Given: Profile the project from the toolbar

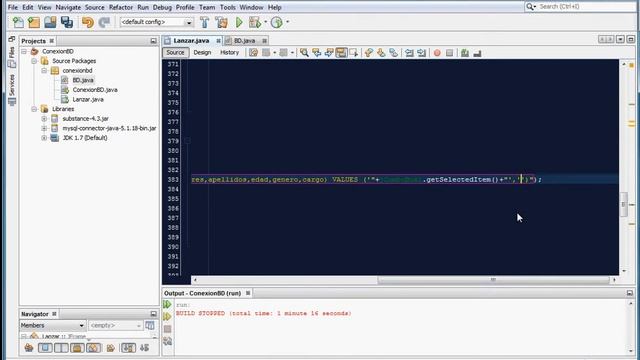Looking at the screenshot, I should (x=277, y=22).
